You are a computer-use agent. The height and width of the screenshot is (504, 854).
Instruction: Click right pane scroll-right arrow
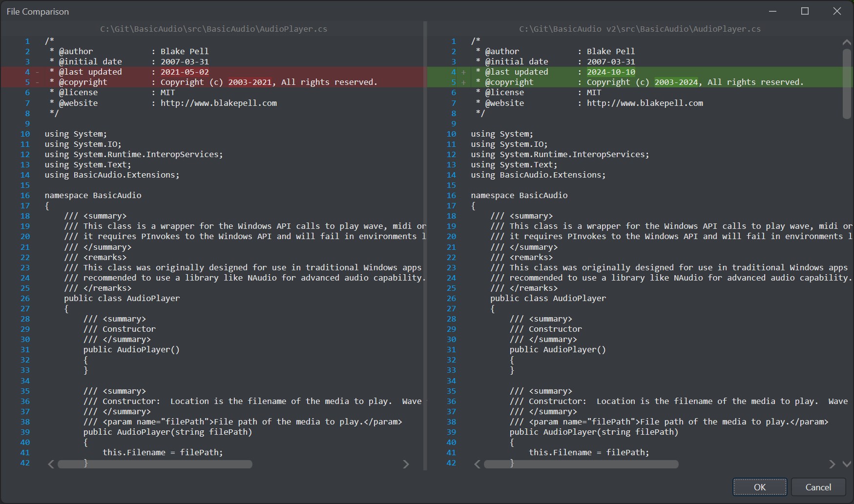coord(832,464)
